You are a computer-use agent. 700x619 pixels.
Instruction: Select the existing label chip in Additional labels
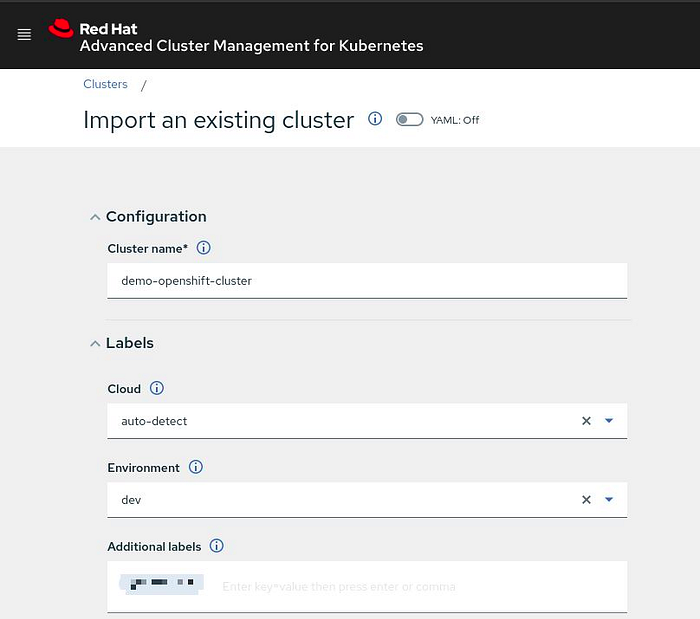(162, 583)
